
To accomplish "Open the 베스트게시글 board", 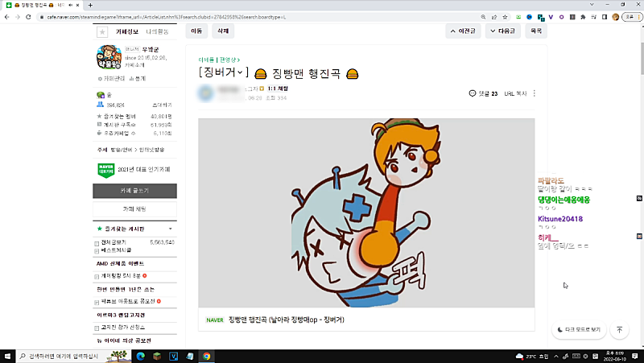I will click(116, 250).
